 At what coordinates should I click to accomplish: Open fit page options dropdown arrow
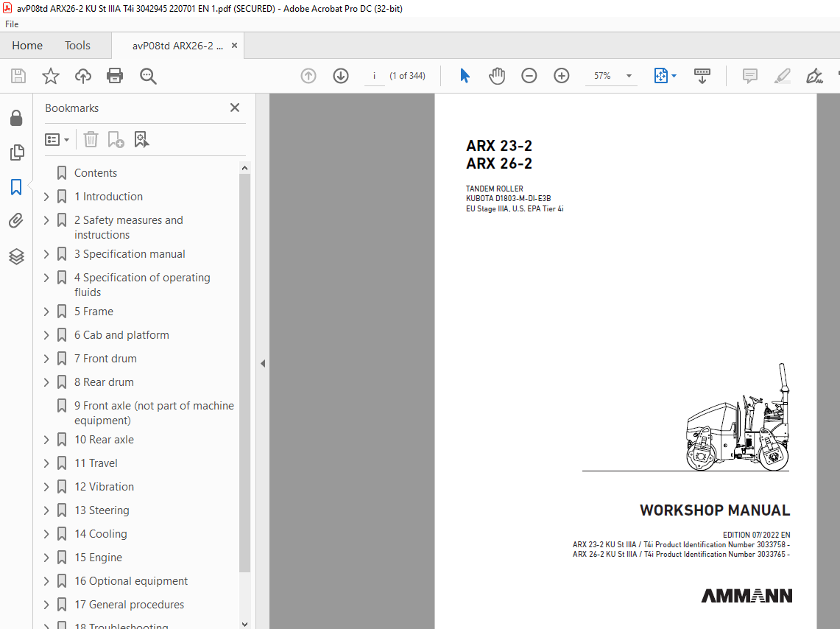(x=674, y=76)
